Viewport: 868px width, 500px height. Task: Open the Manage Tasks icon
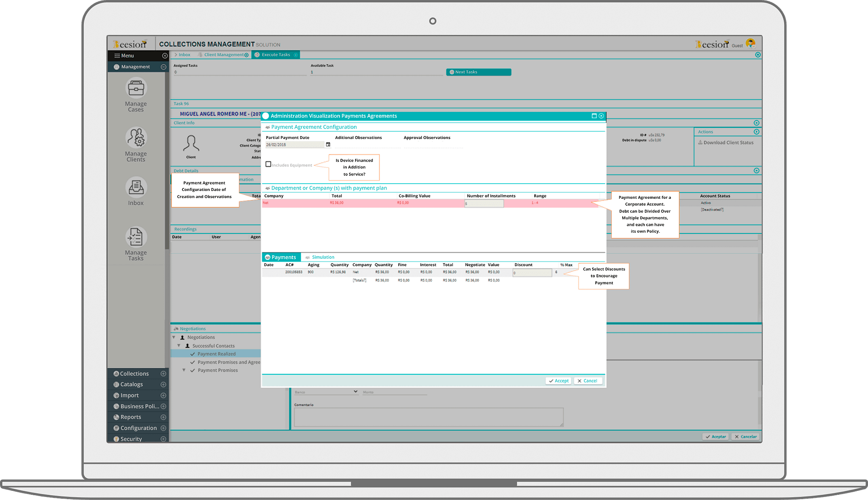136,237
